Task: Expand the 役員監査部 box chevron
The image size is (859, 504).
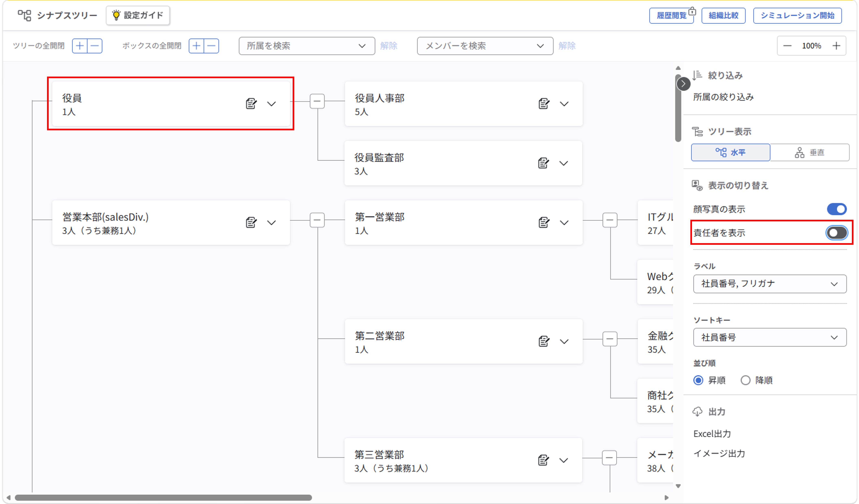Action: pos(564,163)
